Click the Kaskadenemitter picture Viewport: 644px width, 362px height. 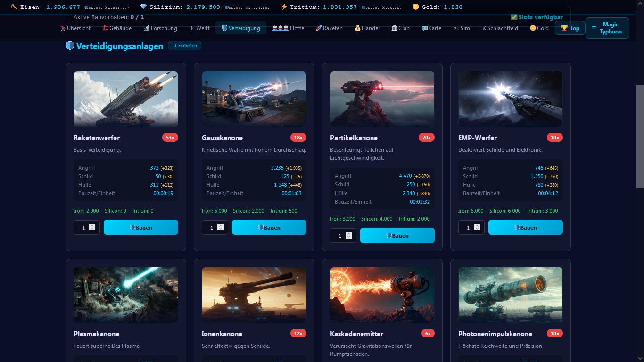pyautogui.click(x=382, y=295)
